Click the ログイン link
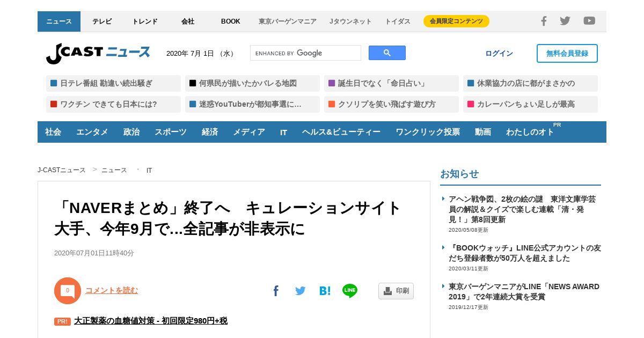 [499, 54]
